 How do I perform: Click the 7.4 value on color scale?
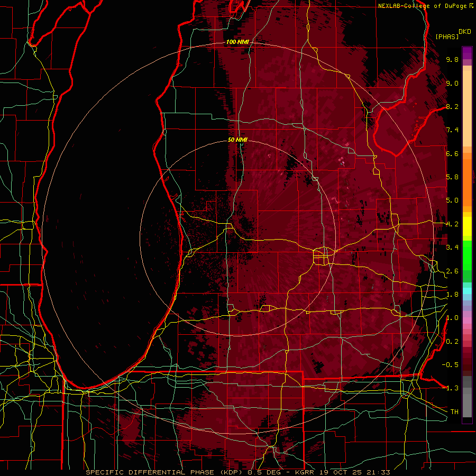452,130
